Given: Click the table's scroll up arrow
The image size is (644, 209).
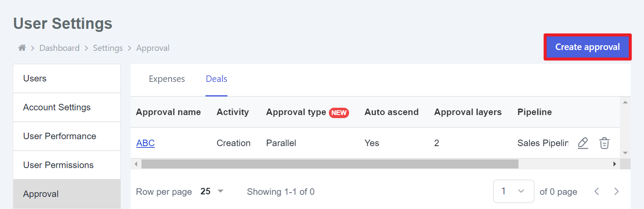Looking at the screenshot, I should point(625,102).
